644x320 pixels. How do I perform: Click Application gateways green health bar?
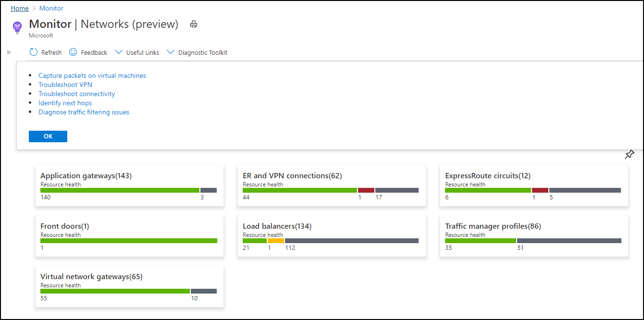[120, 190]
